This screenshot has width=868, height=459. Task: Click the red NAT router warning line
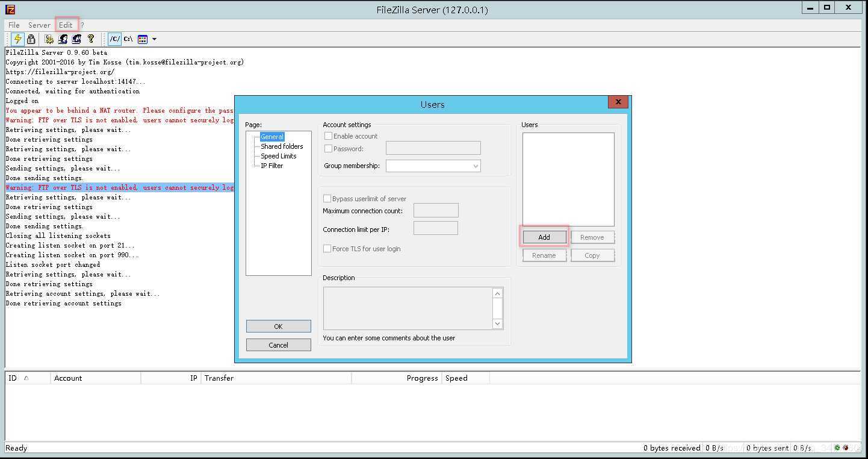(x=120, y=110)
